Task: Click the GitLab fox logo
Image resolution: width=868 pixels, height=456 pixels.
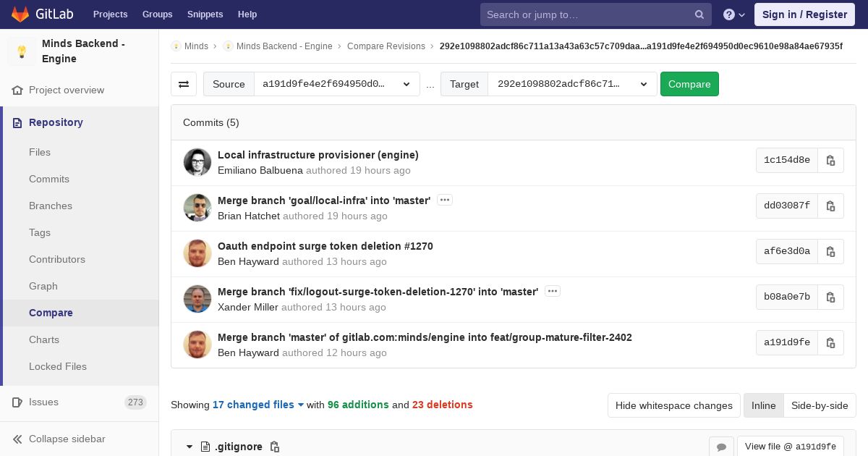Action: [20, 14]
